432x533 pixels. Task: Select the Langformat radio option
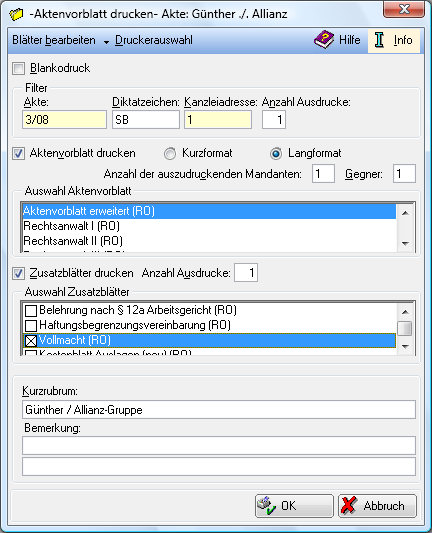[x=276, y=154]
